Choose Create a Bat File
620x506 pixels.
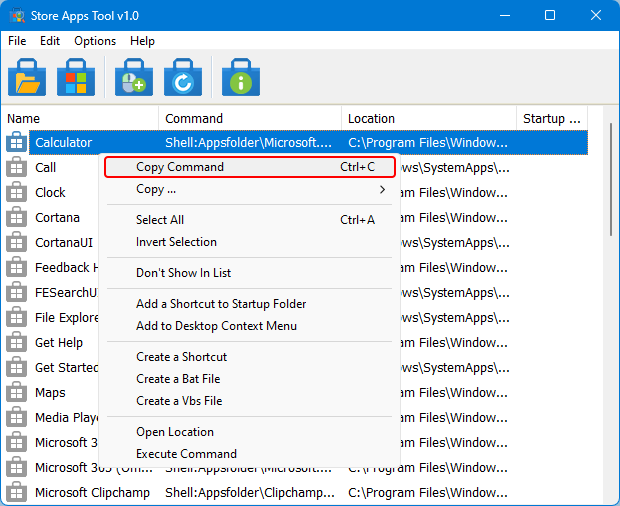click(250, 379)
